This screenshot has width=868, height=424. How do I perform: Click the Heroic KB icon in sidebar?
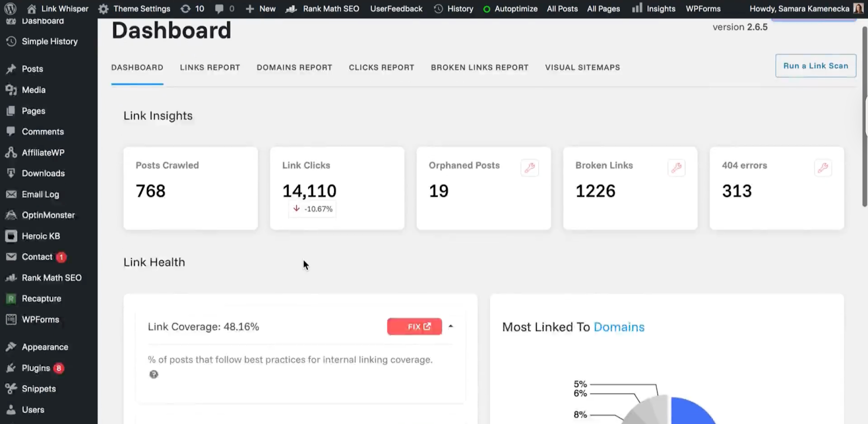click(x=11, y=236)
